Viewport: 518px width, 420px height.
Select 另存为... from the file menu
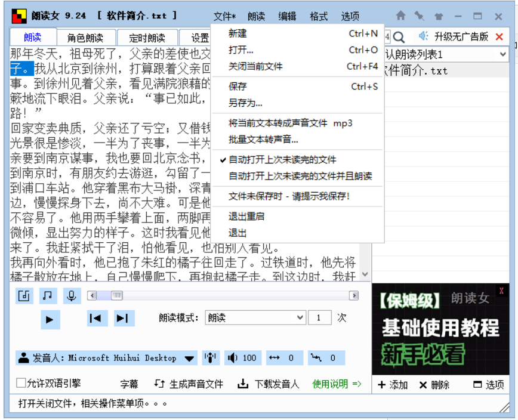[245, 103]
